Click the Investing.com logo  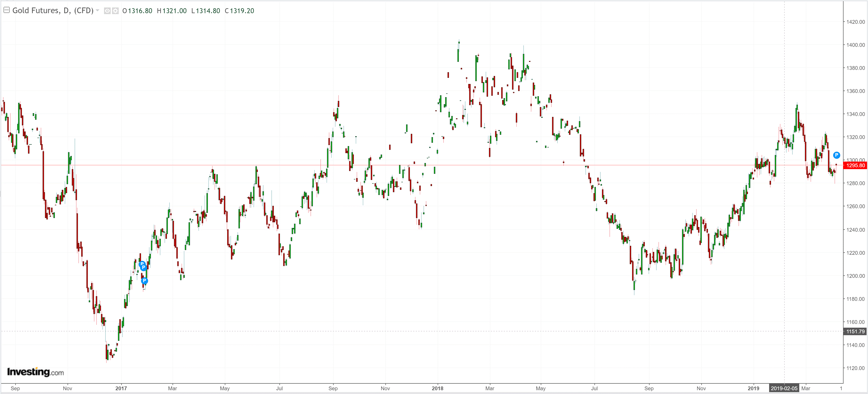pos(35,372)
